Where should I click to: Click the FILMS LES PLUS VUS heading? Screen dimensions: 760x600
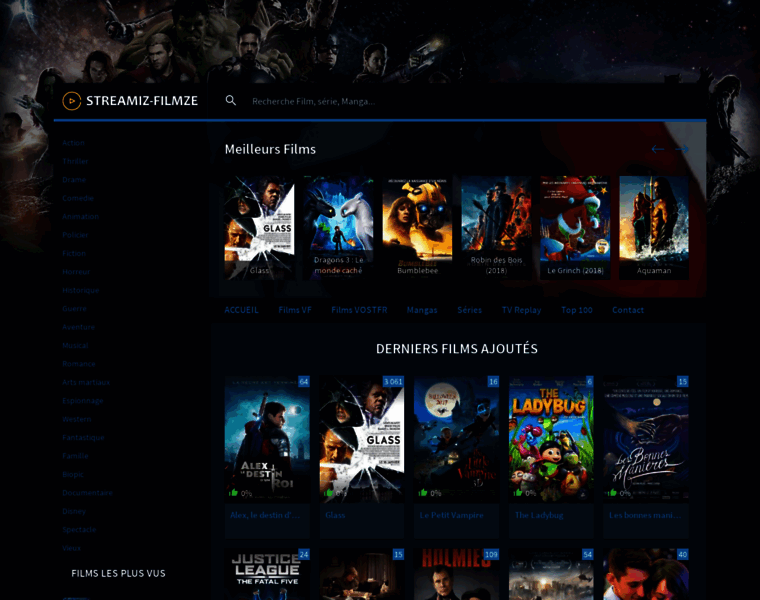(118, 573)
